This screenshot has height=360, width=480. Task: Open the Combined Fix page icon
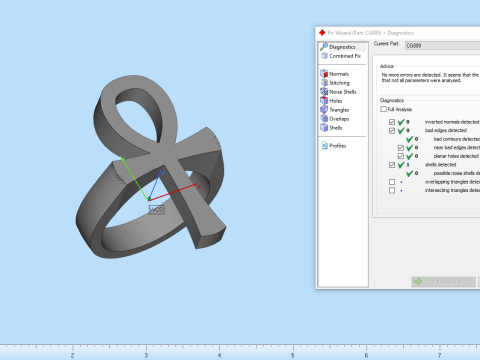324,56
